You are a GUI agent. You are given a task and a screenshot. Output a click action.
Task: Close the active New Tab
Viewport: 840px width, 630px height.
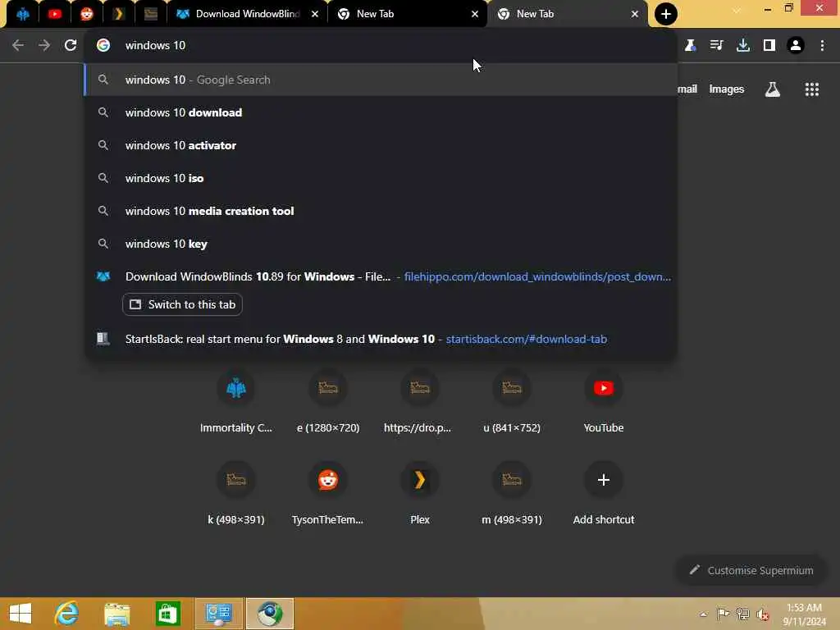635,14
